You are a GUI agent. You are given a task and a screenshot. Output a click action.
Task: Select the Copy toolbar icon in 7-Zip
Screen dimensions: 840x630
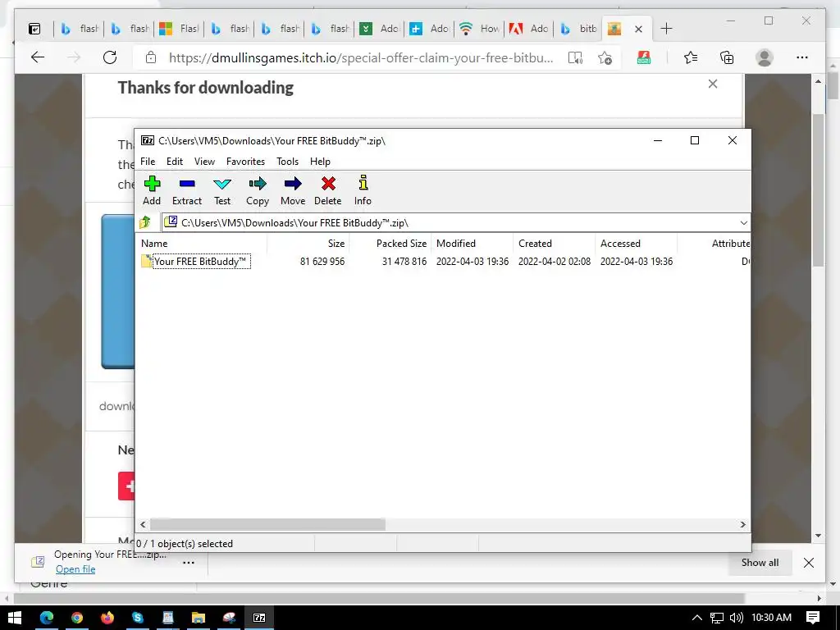pyautogui.click(x=257, y=190)
